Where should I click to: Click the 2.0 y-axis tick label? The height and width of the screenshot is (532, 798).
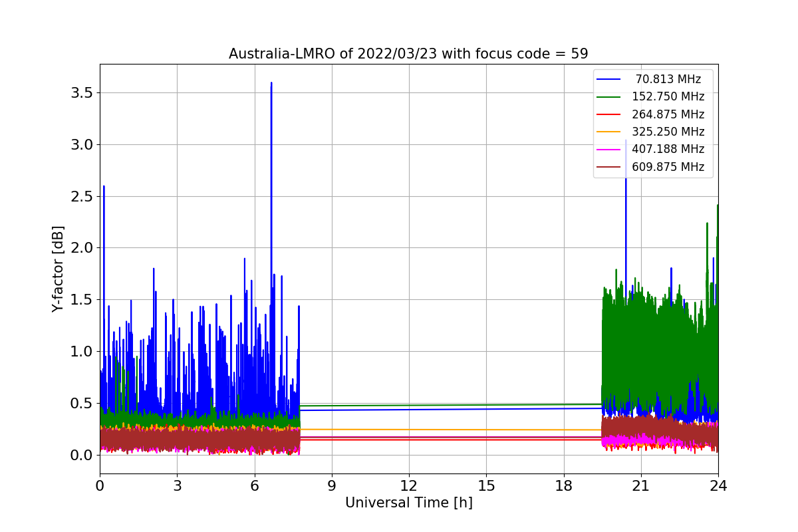tap(81, 247)
